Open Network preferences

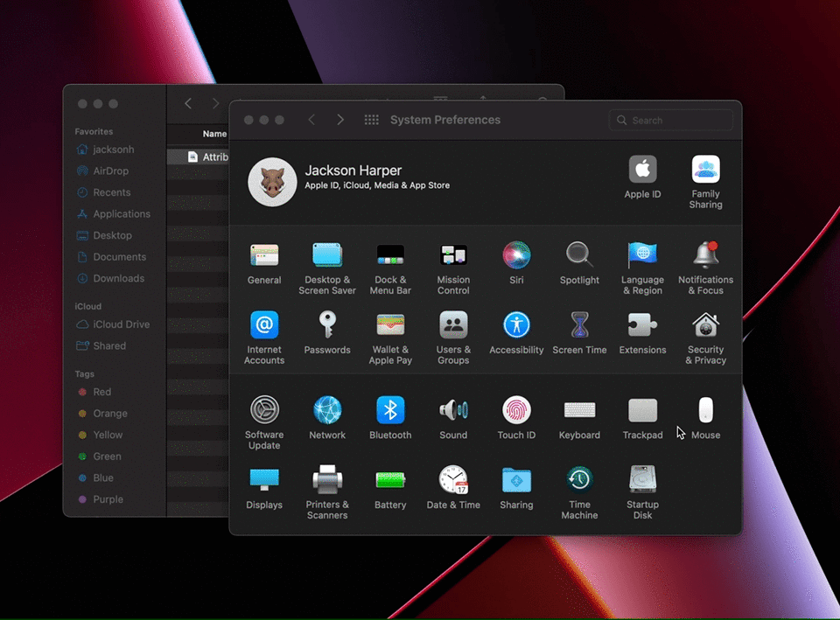point(327,418)
